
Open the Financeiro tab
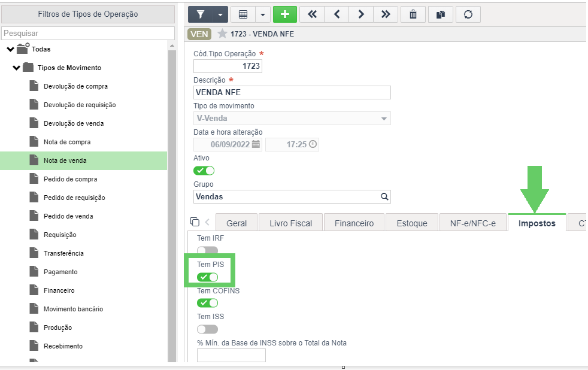click(x=354, y=223)
